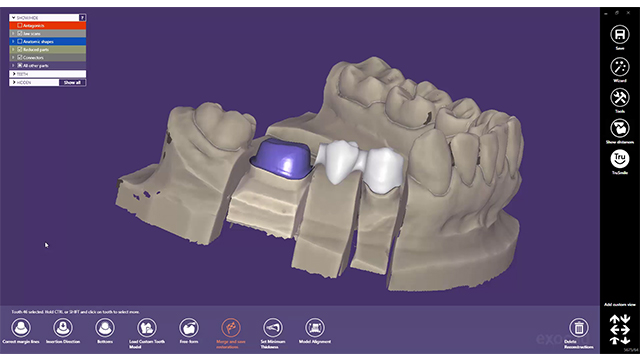640x360 pixels.
Task: Open the Model Alignment tool
Action: coord(315,328)
